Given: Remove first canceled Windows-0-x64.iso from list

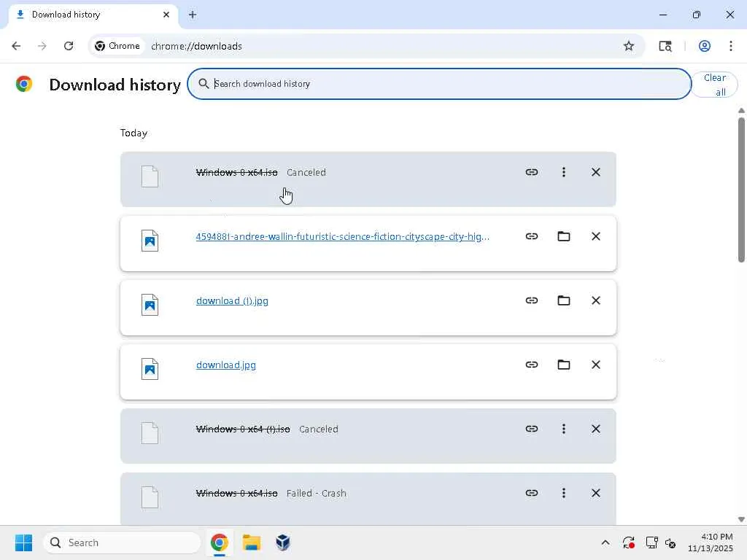Looking at the screenshot, I should click(595, 172).
